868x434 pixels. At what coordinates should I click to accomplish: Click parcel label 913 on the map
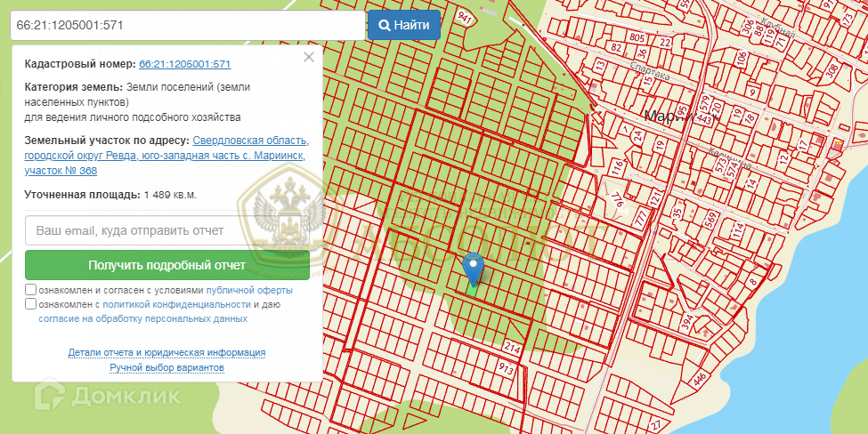506,371
